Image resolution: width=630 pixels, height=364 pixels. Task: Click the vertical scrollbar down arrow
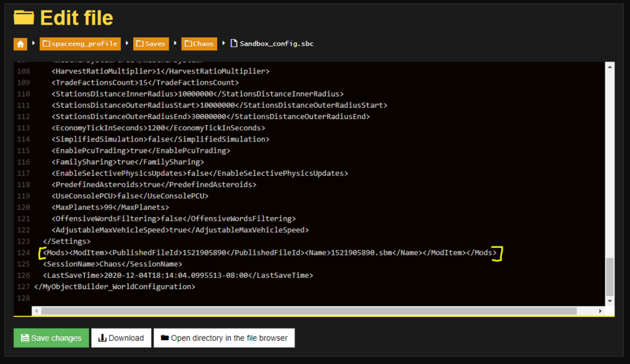coord(609,301)
